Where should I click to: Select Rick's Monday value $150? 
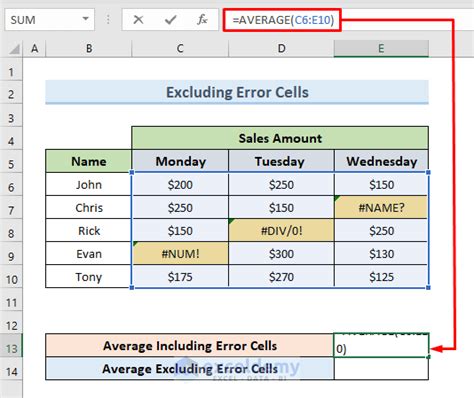180,230
